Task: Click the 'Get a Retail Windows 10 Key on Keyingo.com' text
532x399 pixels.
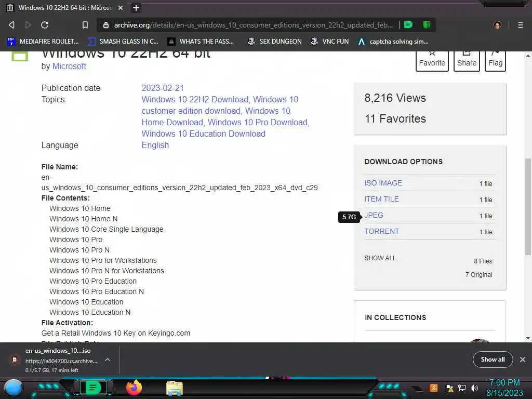Action: click(x=116, y=333)
